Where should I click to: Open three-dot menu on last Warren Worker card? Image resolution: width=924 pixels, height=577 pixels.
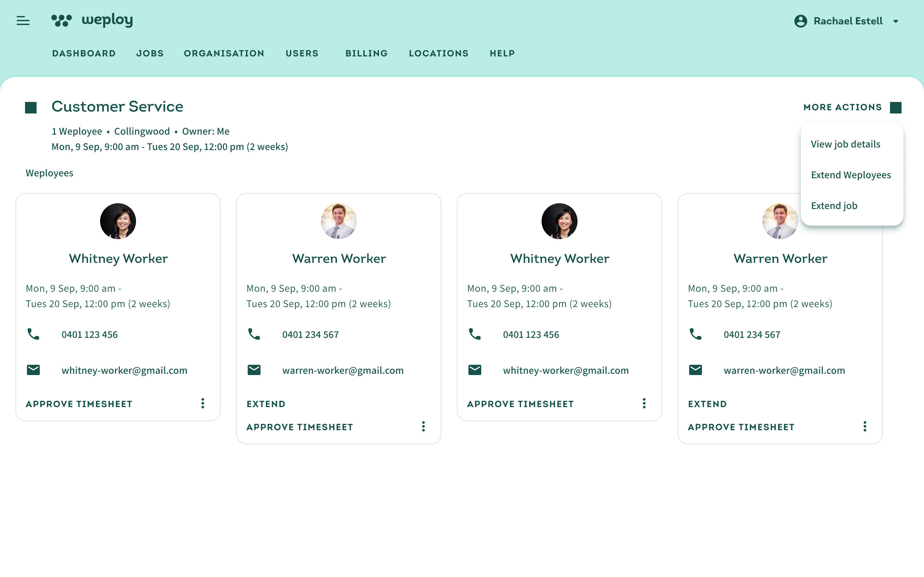pyautogui.click(x=865, y=426)
